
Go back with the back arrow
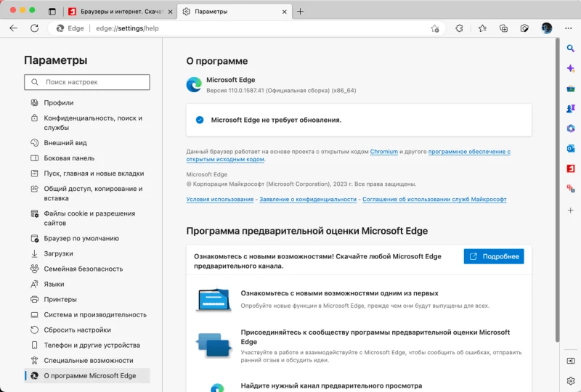click(x=13, y=28)
